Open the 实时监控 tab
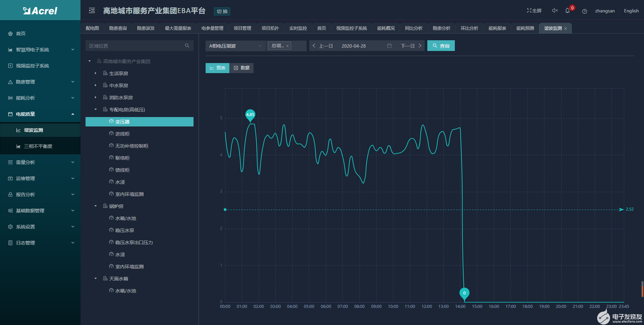This screenshot has width=644, height=325. [x=298, y=29]
